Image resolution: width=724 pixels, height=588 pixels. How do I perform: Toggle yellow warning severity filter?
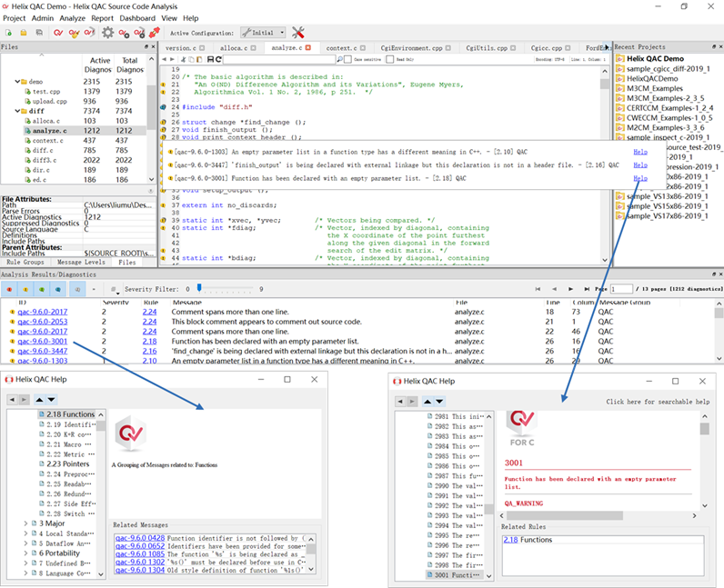[25, 289]
